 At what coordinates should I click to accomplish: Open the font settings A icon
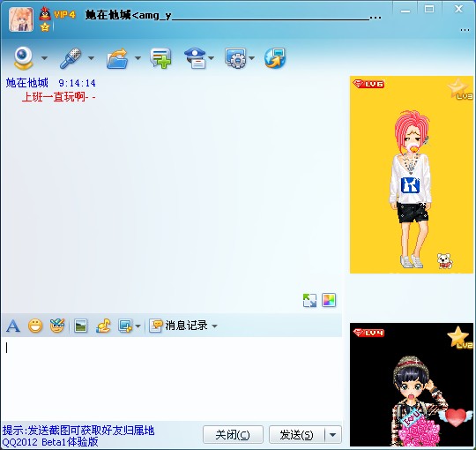[13, 326]
